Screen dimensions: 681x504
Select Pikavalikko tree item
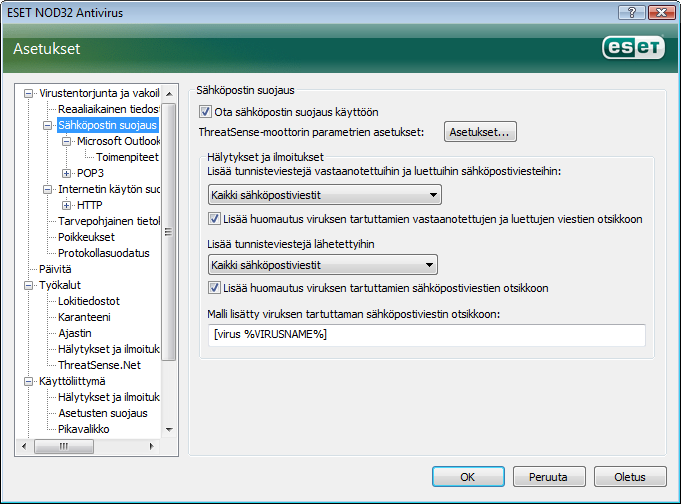[x=84, y=429]
